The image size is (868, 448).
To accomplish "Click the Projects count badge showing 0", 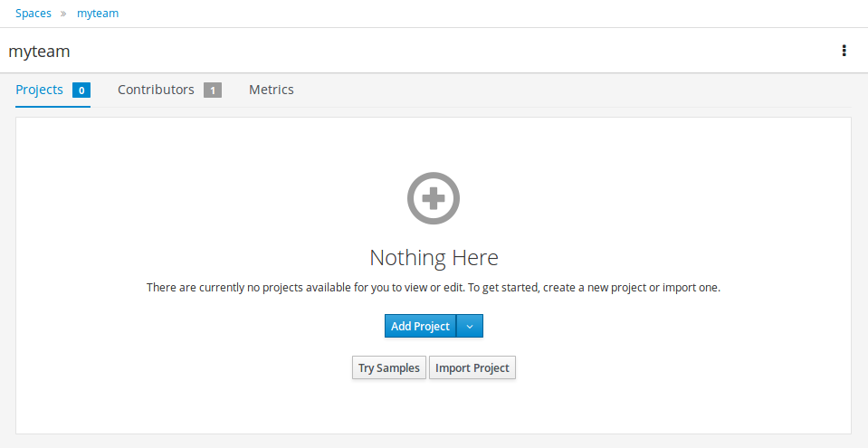I will coord(81,91).
